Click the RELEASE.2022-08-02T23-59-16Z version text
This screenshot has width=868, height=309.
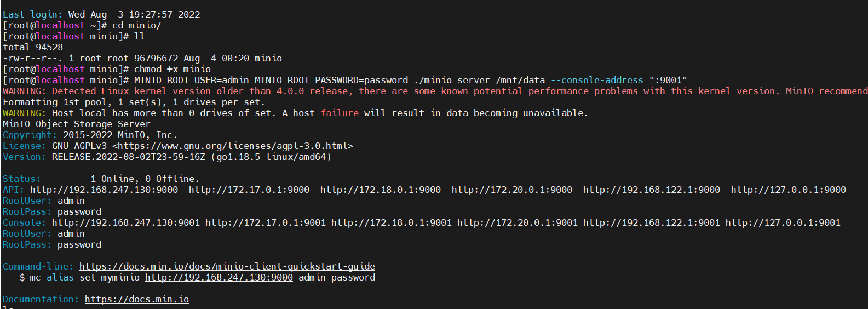pos(129,157)
